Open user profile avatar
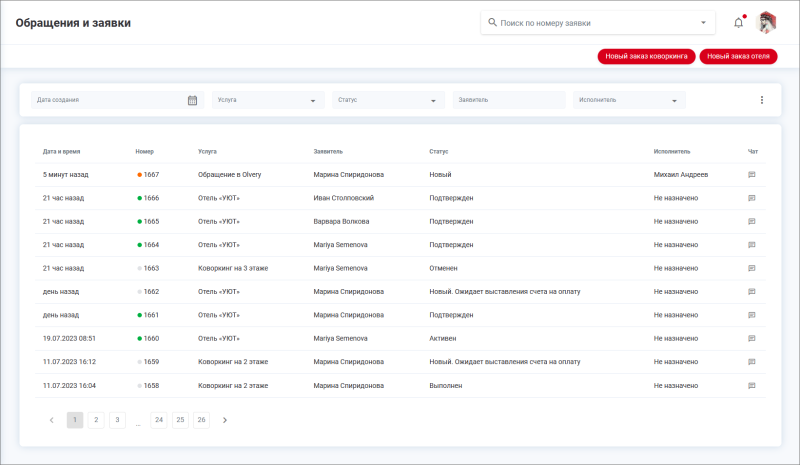This screenshot has width=800, height=465. 766,23
